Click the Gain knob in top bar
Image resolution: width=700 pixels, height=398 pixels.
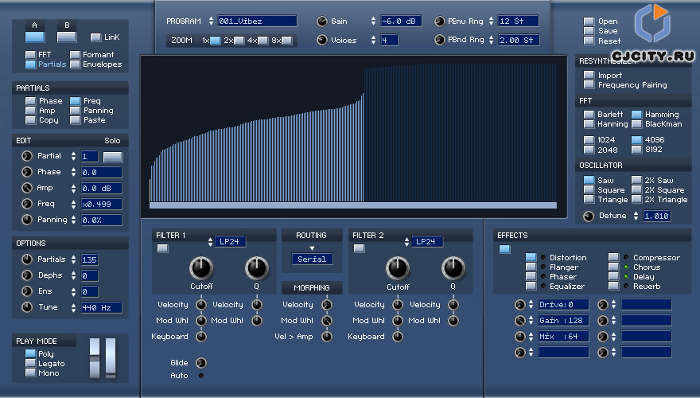[322, 21]
